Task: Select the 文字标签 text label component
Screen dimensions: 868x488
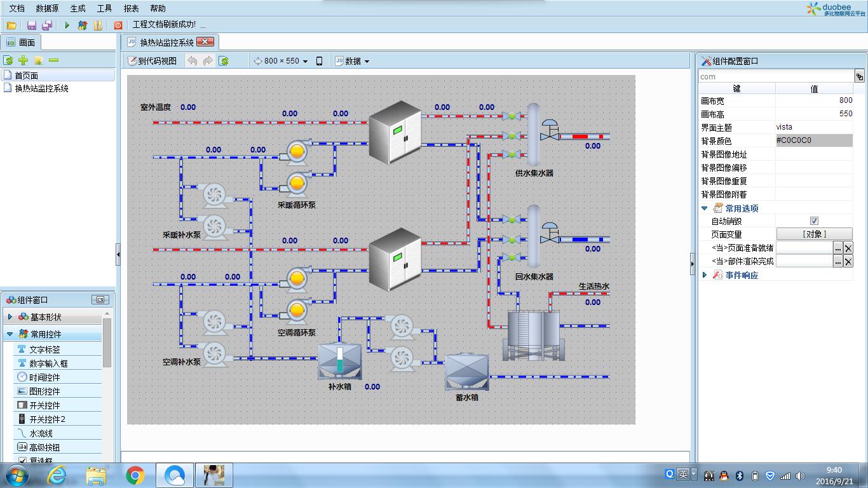Action: [58, 349]
